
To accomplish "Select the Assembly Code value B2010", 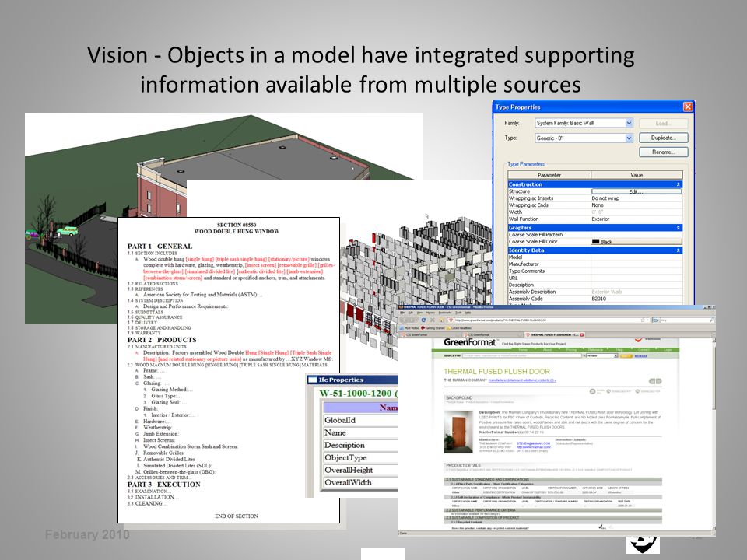I will coord(637,299).
